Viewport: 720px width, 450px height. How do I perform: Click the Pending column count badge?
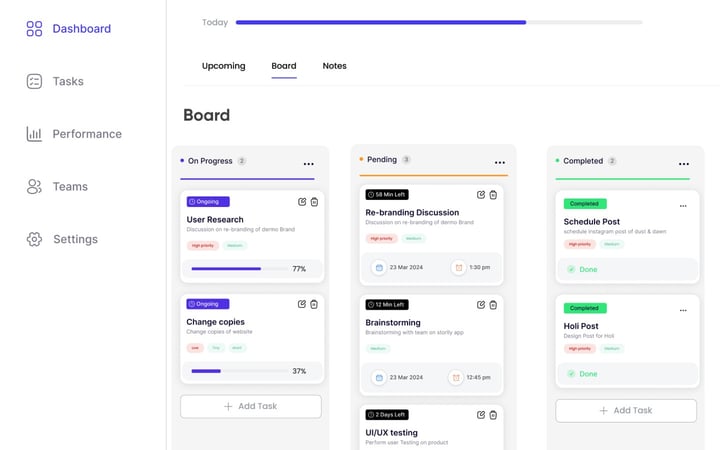pos(406,159)
